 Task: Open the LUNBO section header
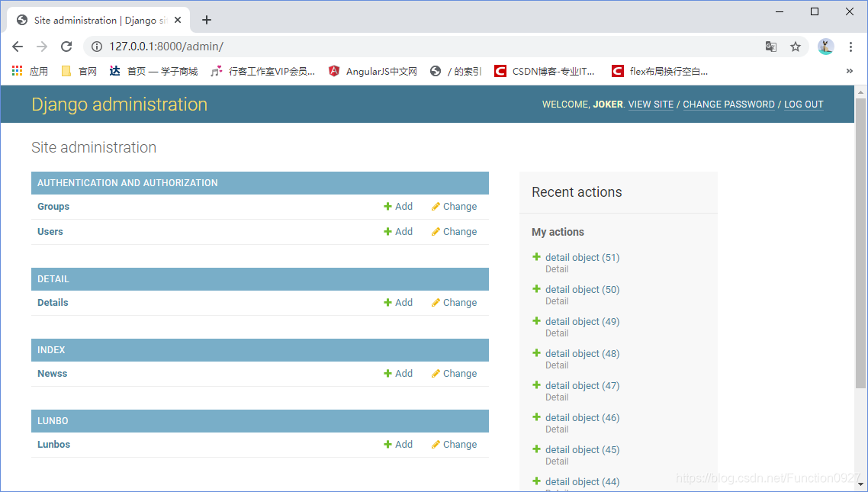(53, 420)
